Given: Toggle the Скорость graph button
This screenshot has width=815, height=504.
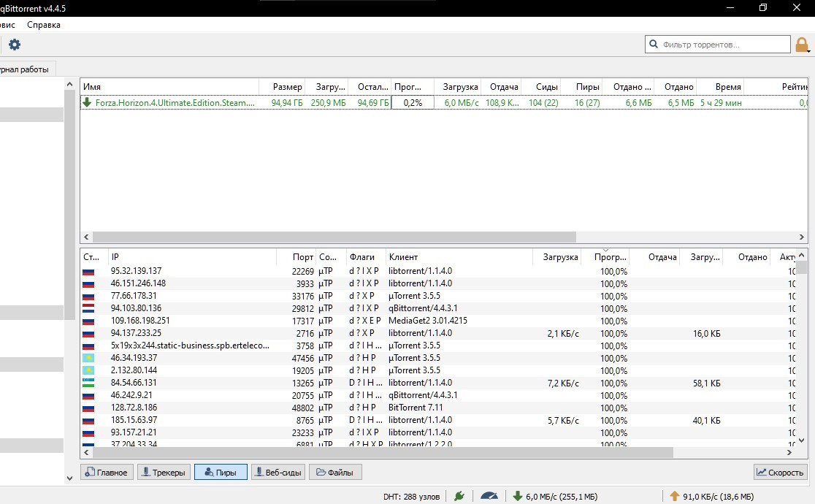Looking at the screenshot, I should 781,472.
